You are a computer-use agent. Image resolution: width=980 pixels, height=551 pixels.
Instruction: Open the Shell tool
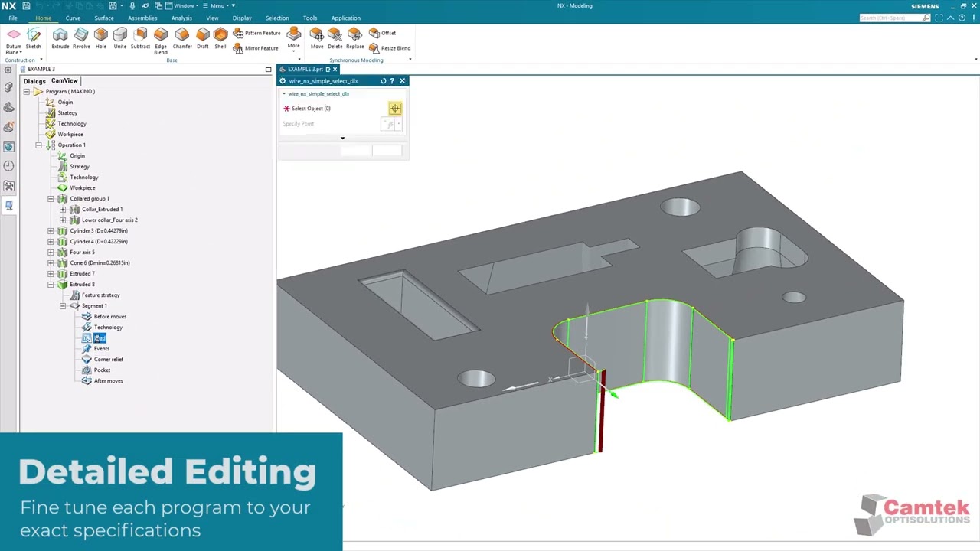coord(220,38)
